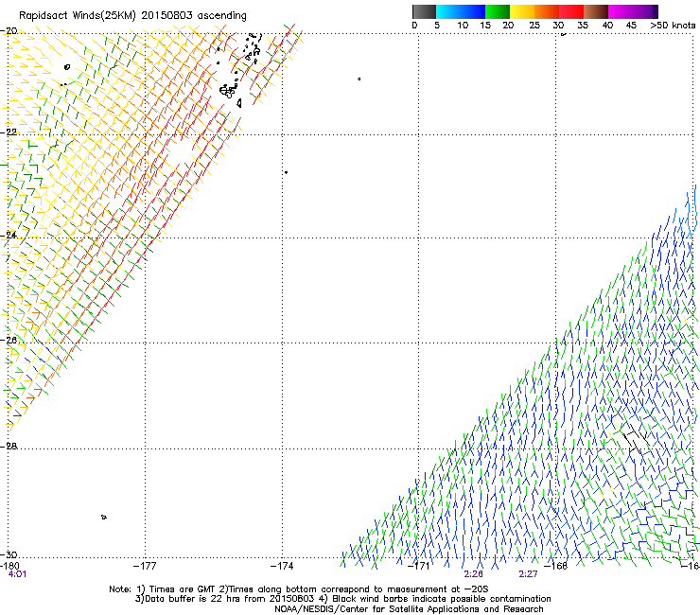Viewport: 700px width, 615px height.
Task: Click the '-24' latitude axis label
Action: [x=9, y=236]
